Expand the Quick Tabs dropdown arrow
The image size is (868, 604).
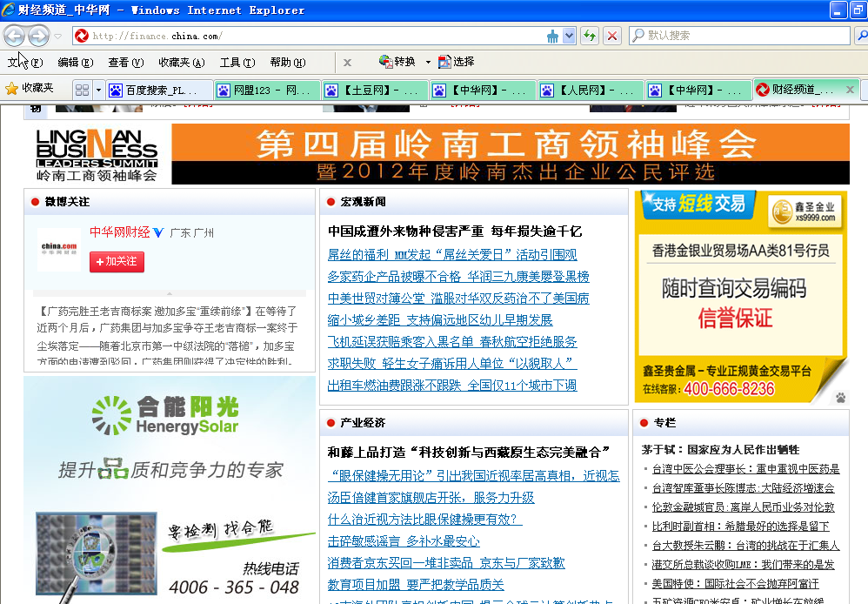(99, 90)
